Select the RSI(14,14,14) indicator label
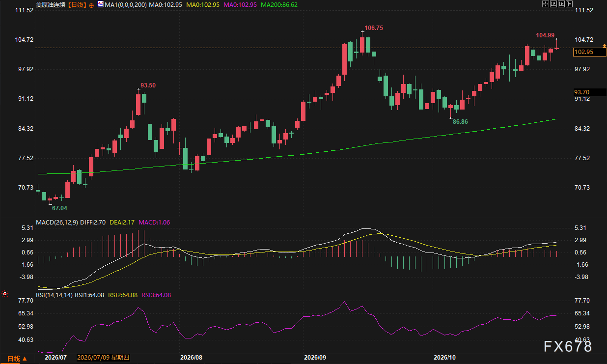Viewport: 607px width, 364px height. (x=55, y=295)
